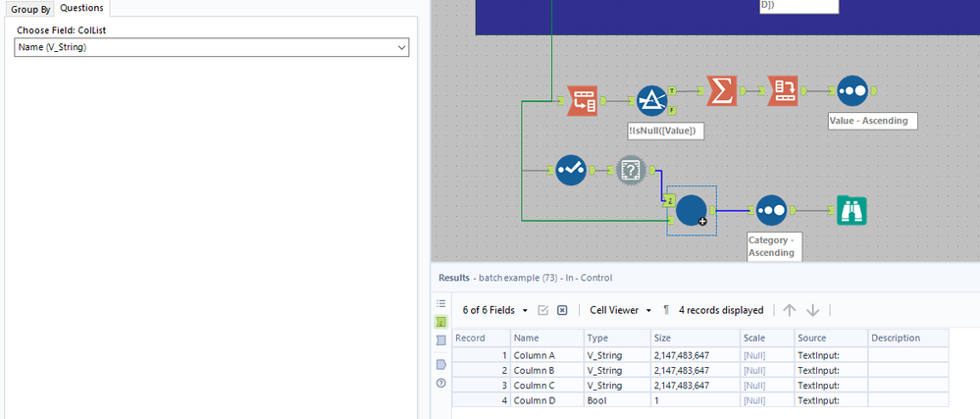Toggle the paragraph whitespace display icon

coord(666,310)
